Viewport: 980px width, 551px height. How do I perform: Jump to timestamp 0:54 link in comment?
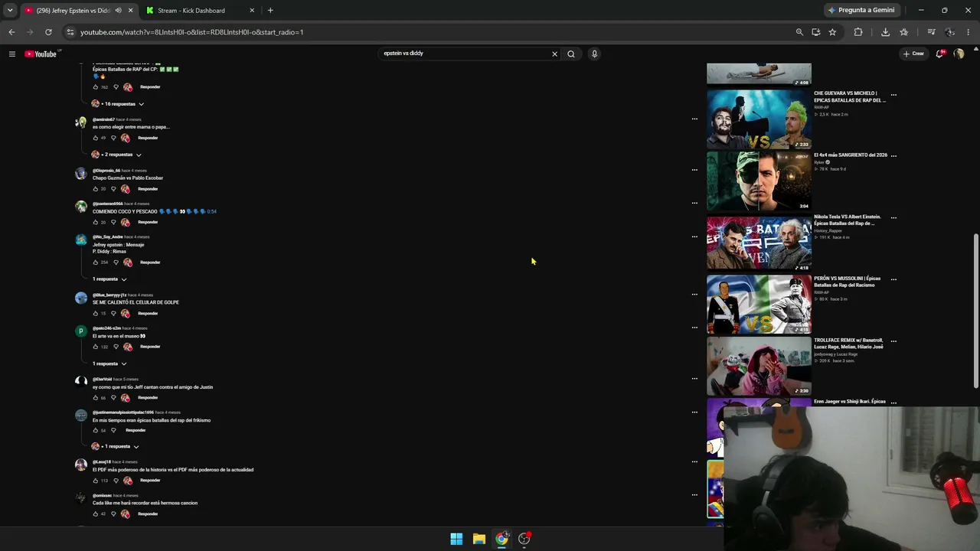212,211
